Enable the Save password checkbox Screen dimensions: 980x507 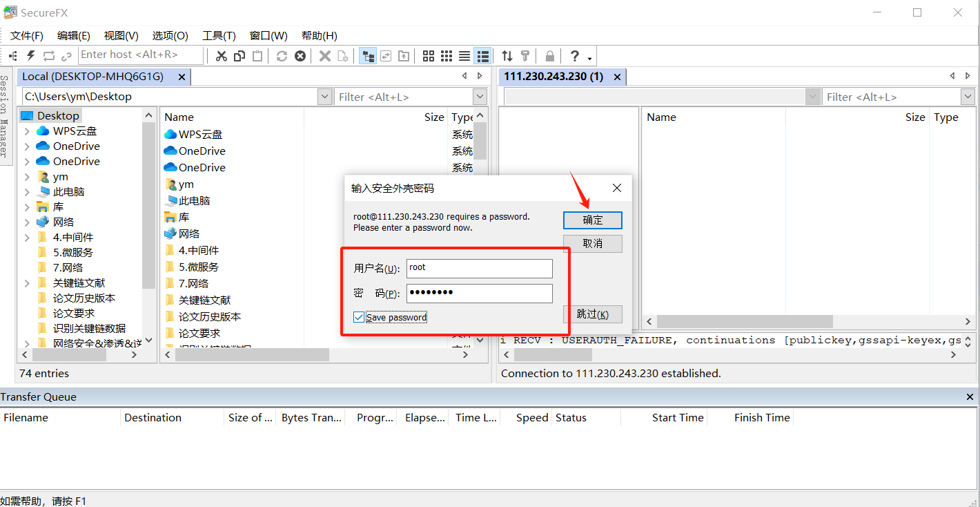pyautogui.click(x=359, y=317)
